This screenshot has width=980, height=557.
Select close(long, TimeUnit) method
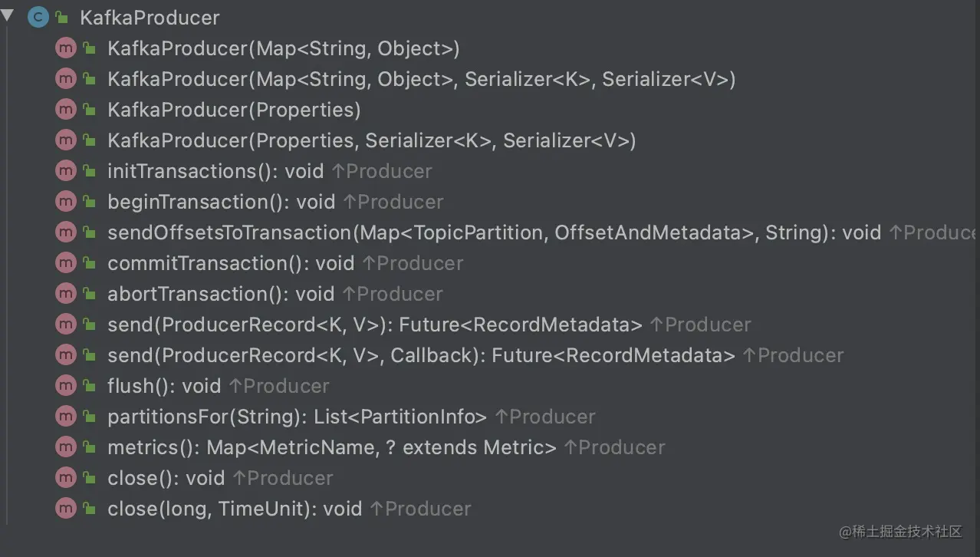pyautogui.click(x=234, y=509)
